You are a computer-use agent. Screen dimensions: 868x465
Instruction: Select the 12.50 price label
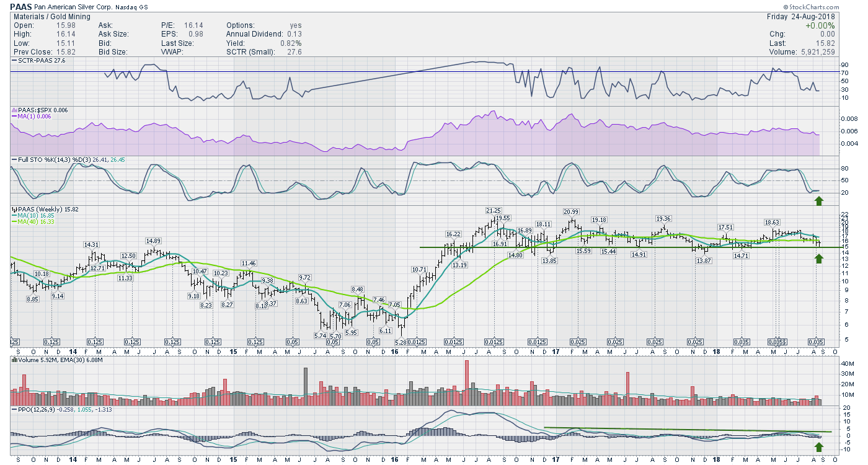(x=128, y=256)
